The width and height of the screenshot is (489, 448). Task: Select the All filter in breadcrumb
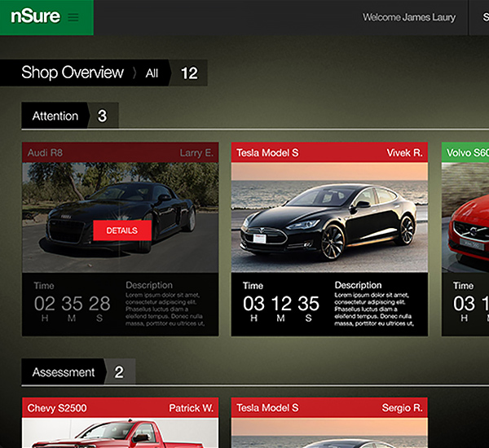coord(152,73)
